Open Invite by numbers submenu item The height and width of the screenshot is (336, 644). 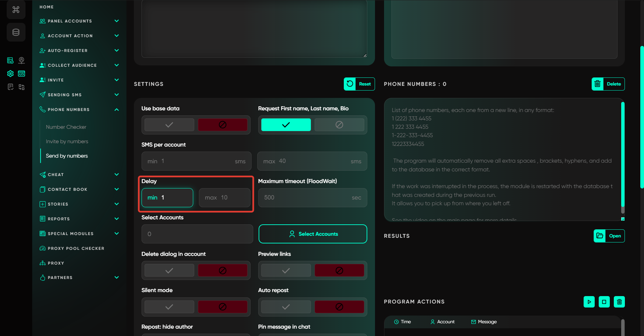[67, 142]
